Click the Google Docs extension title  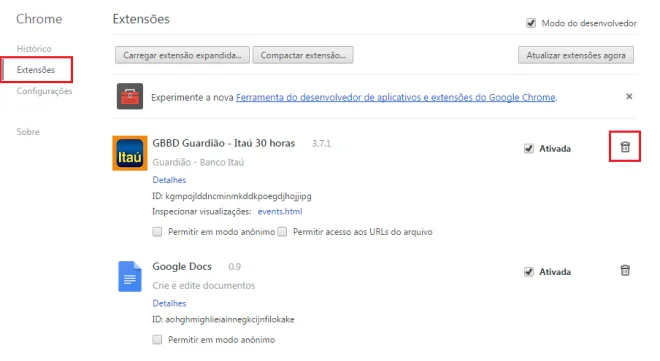[x=182, y=266]
